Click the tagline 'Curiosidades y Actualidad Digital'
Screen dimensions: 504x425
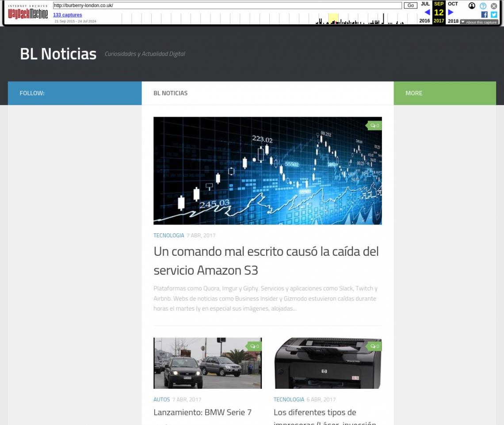click(x=145, y=54)
